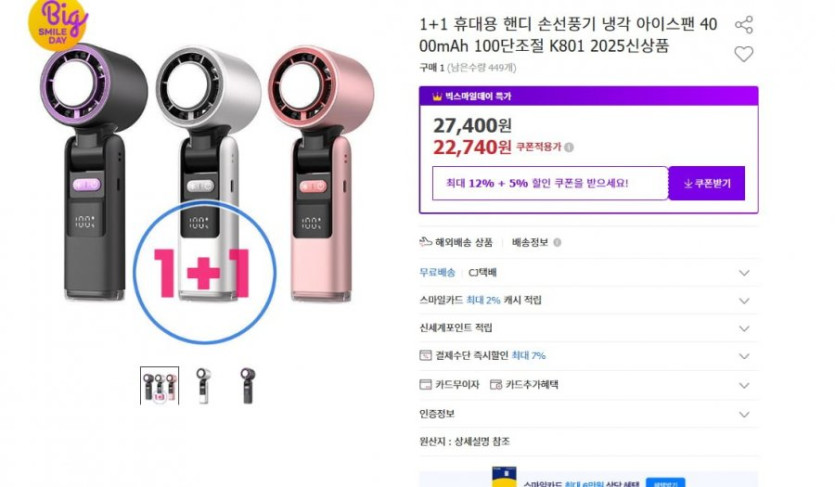
Task: Click info icon next to 쿠폰적용가
Action: tap(569, 147)
